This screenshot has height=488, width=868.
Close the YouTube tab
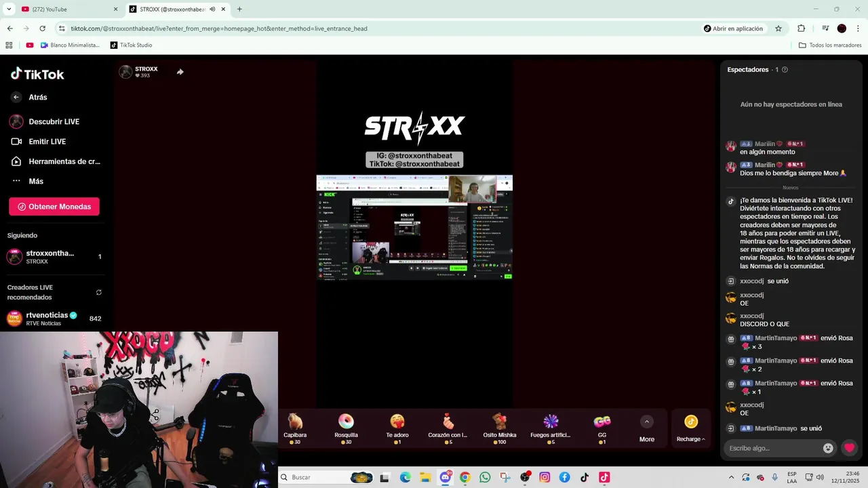(115, 9)
